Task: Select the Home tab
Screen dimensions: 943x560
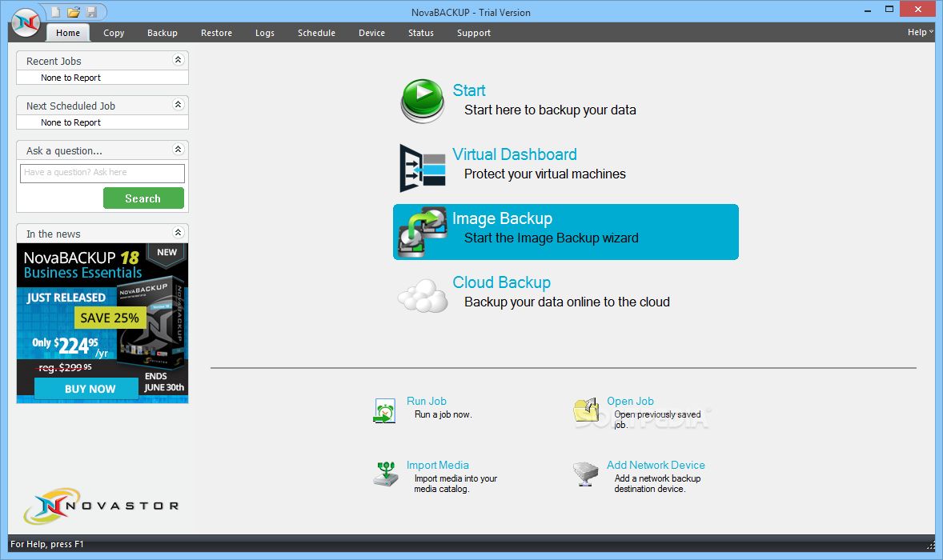Action: tap(68, 33)
